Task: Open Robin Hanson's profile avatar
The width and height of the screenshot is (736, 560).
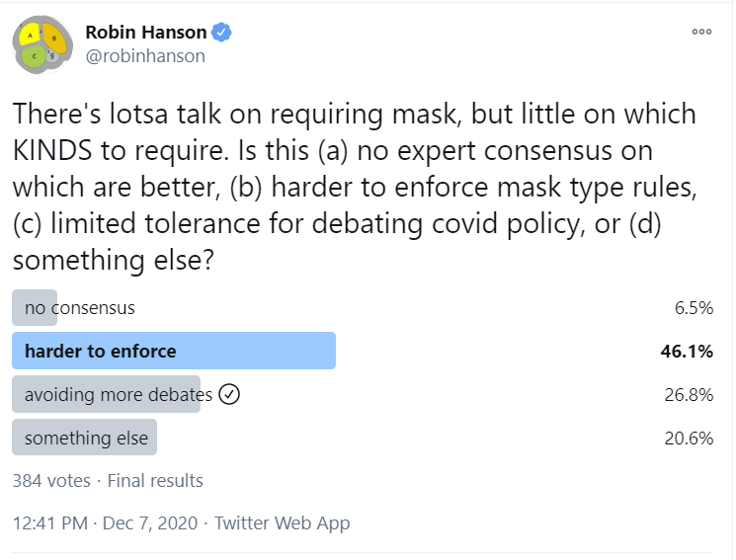Action: (x=42, y=44)
